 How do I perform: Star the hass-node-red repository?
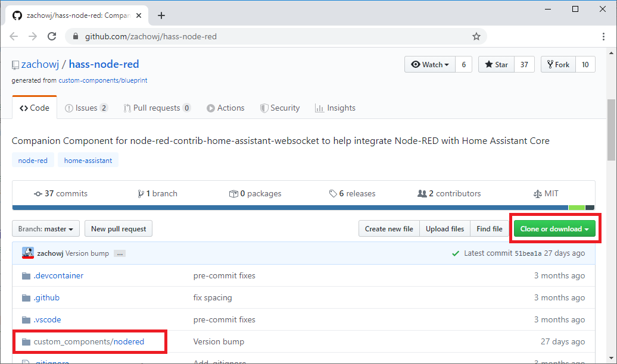pos(496,64)
